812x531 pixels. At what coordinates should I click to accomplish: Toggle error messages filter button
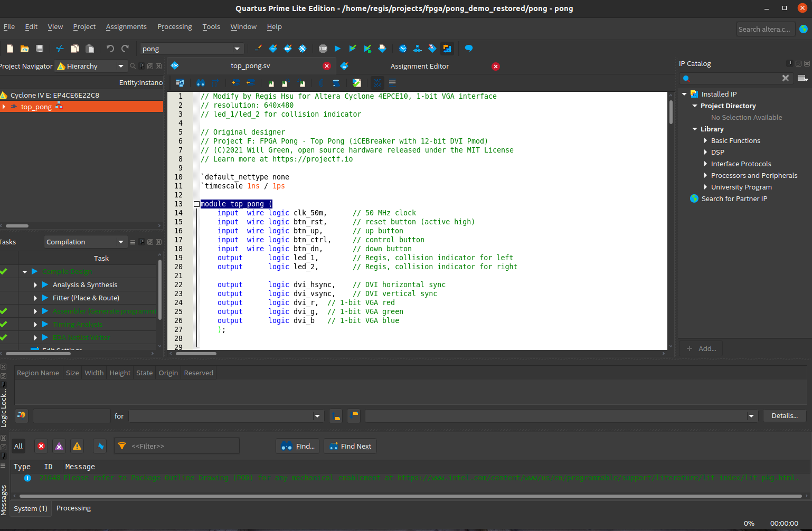(41, 447)
